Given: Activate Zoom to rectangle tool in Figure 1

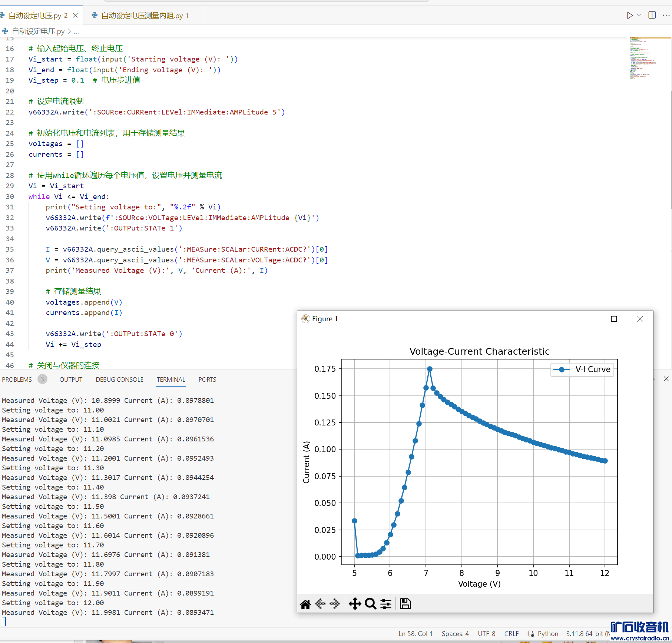Looking at the screenshot, I should (x=370, y=604).
